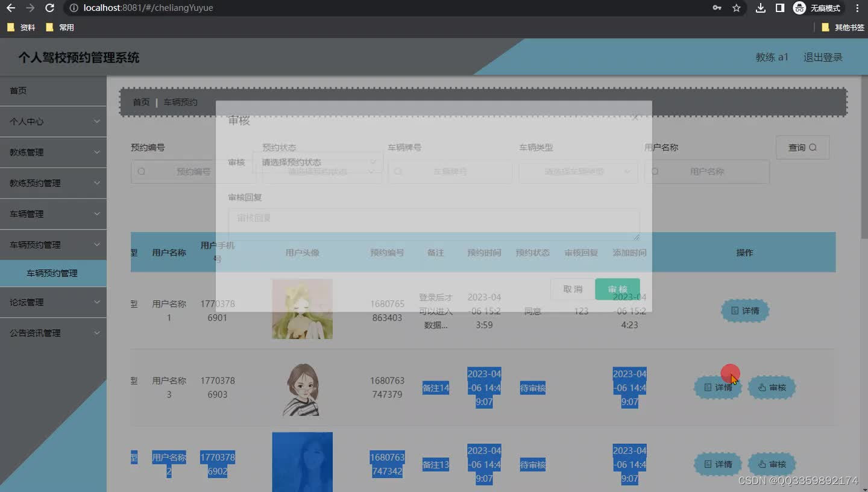Open the saved passwords key icon
868x492 pixels.
coord(717,8)
